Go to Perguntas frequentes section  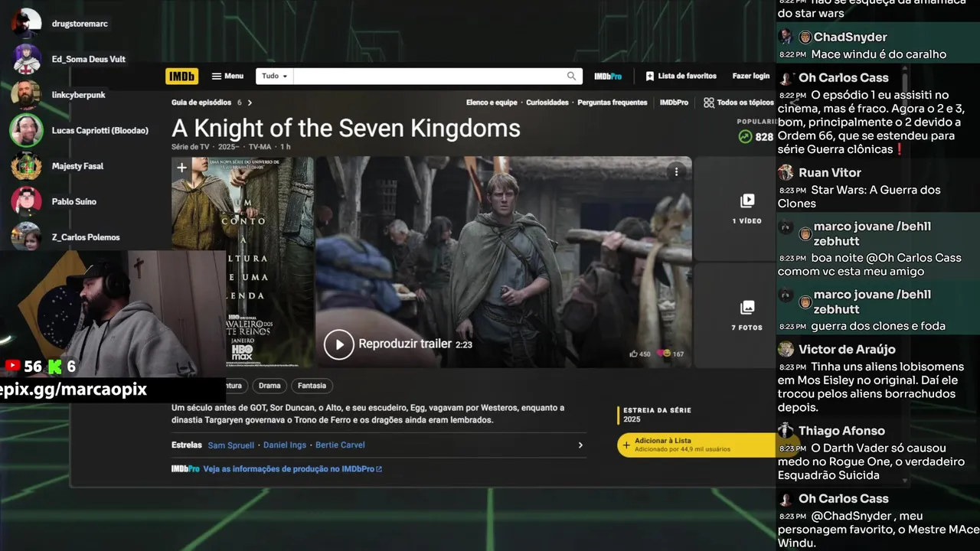click(612, 103)
